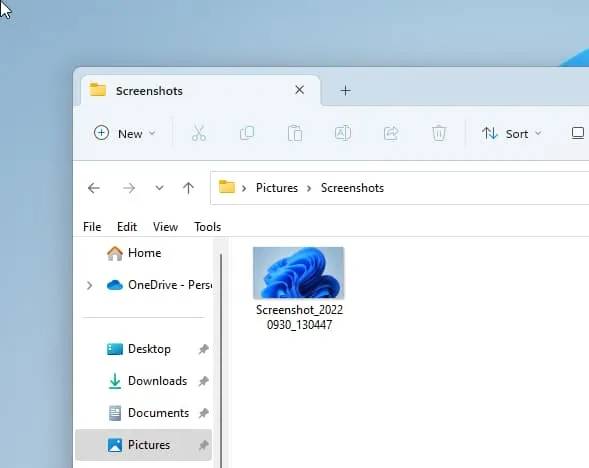This screenshot has height=468, width=589.
Task: Click the Cut scissors icon
Action: point(199,133)
